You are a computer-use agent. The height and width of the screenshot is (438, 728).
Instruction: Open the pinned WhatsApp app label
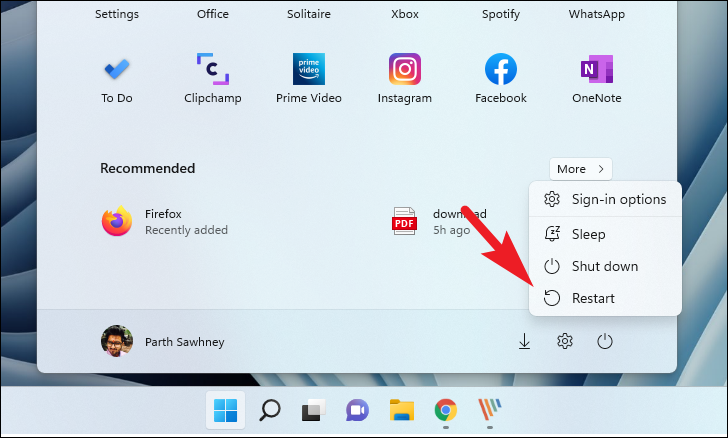click(597, 14)
